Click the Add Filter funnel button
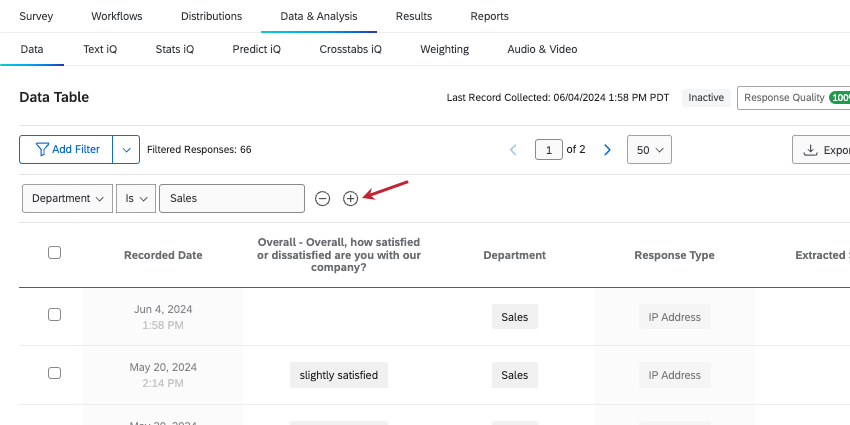Screen dimensions: 850x425 click(66, 150)
